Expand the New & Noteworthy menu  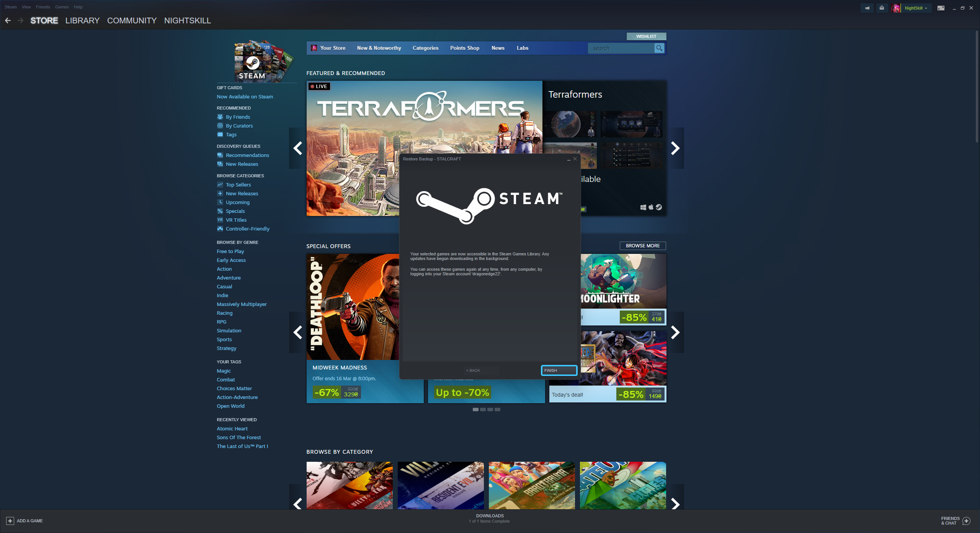[x=379, y=48]
